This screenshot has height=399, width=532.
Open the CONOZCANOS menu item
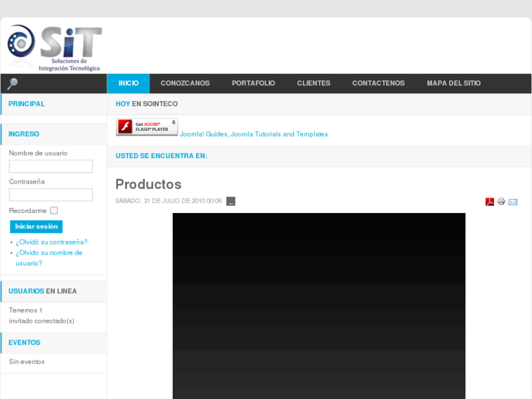[x=185, y=83]
